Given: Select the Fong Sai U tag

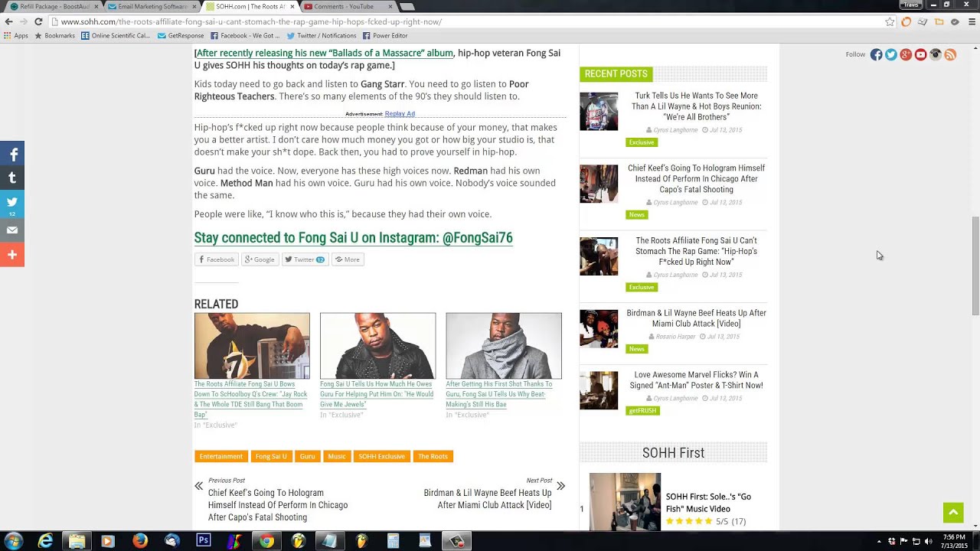Looking at the screenshot, I should (271, 456).
